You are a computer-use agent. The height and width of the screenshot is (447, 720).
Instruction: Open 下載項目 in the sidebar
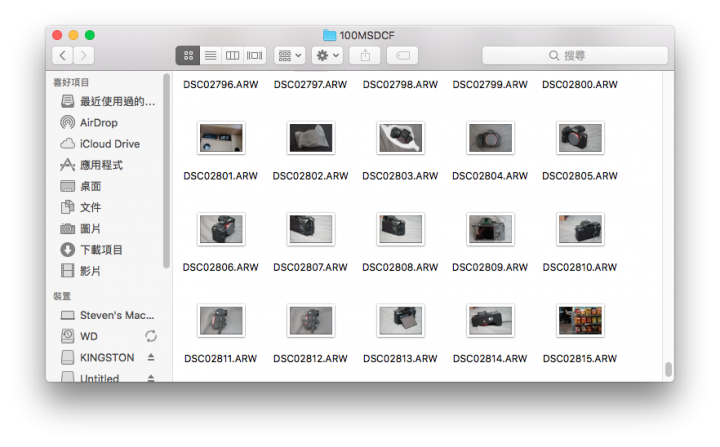pyautogui.click(x=92, y=249)
